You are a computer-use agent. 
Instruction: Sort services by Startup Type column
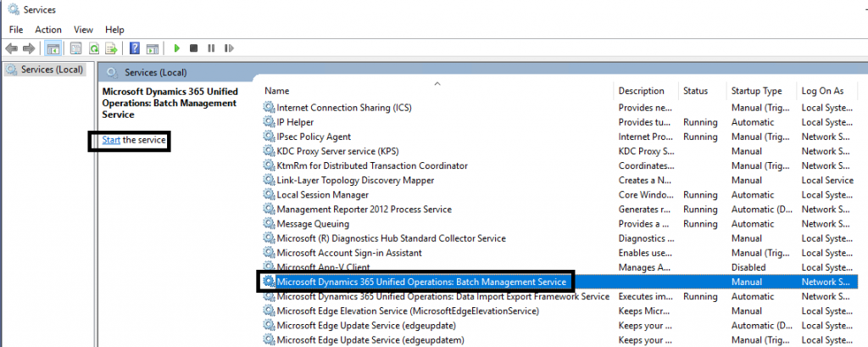tap(756, 91)
